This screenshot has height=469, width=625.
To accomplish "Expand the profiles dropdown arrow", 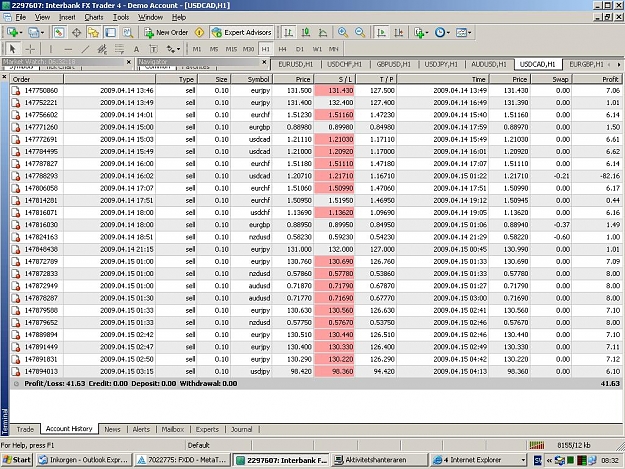I will 42,33.
